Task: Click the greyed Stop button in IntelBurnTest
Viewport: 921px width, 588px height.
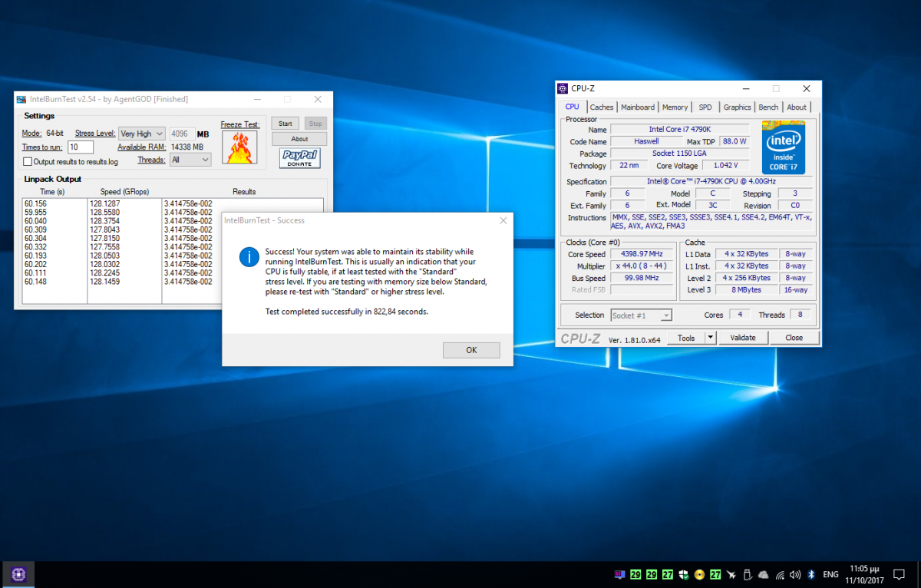Action: (x=315, y=124)
